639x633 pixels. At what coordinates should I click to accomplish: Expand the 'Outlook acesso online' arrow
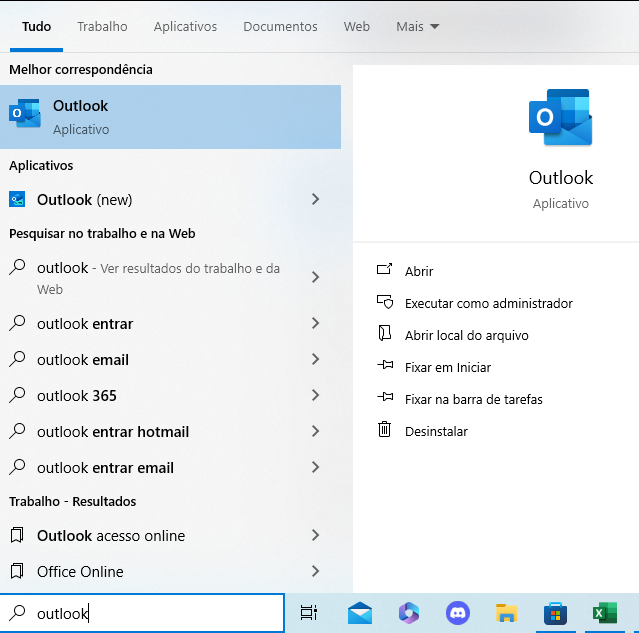(315, 535)
